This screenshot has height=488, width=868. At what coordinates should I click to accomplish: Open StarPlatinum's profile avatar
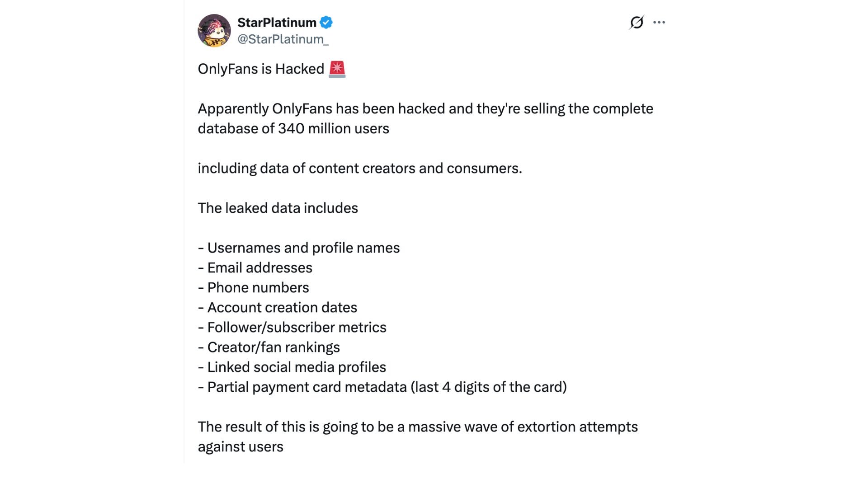pyautogui.click(x=214, y=30)
